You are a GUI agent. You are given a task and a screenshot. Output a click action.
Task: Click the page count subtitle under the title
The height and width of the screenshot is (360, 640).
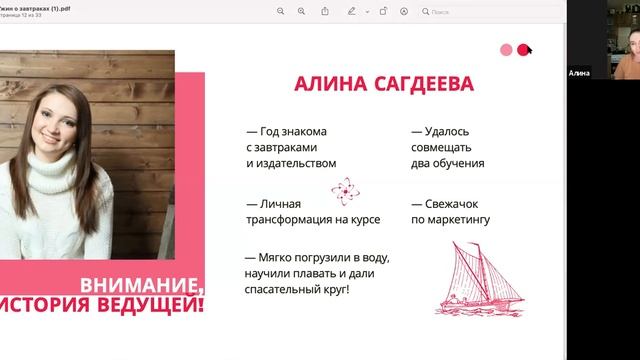click(20, 16)
